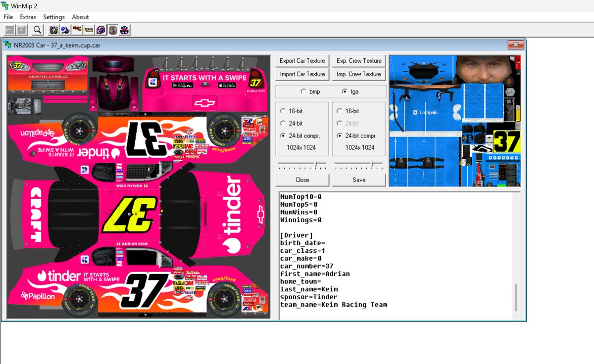Click the line 'birth_date='
594x364 pixels.
pos(301,243)
